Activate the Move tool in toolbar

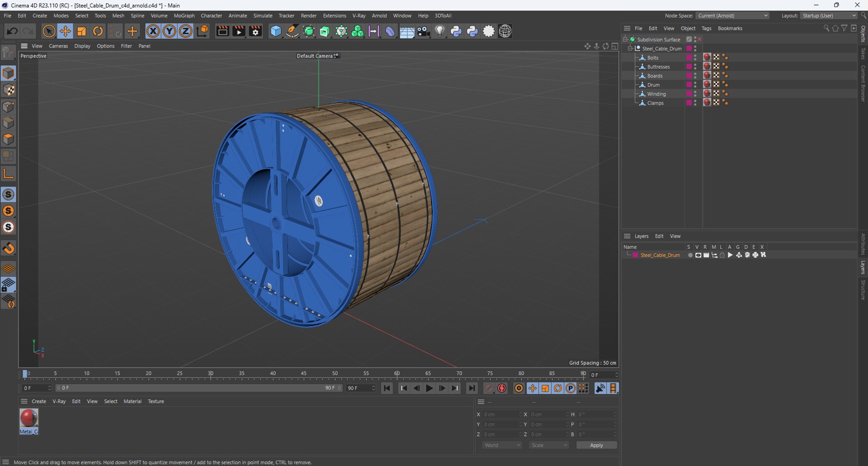click(x=65, y=31)
